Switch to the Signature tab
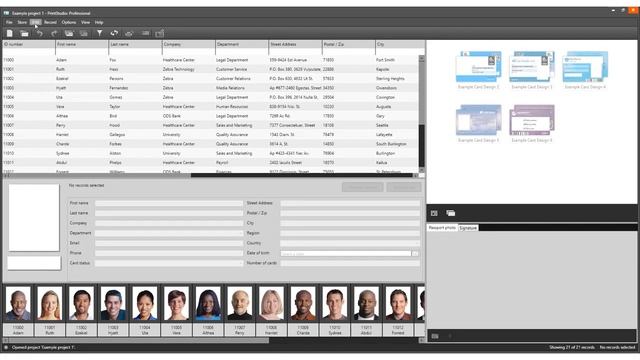 point(468,228)
